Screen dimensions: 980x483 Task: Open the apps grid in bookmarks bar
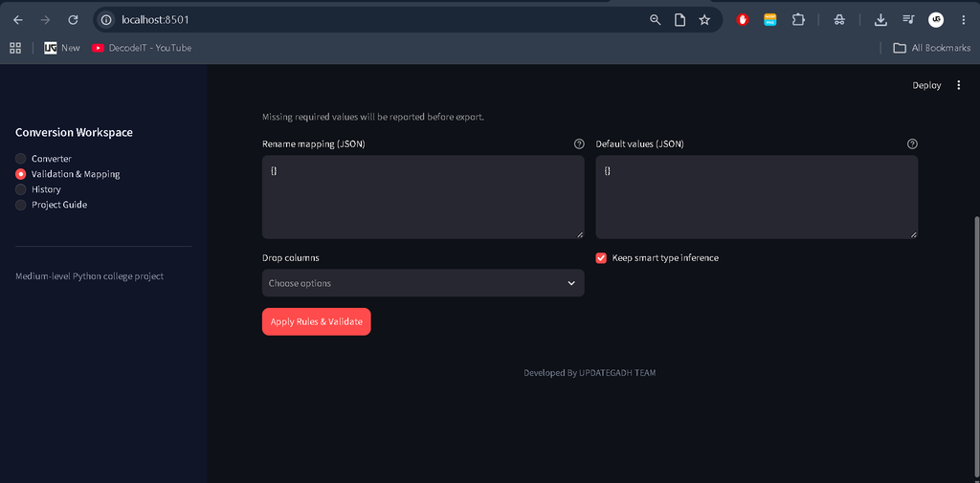tap(15, 48)
